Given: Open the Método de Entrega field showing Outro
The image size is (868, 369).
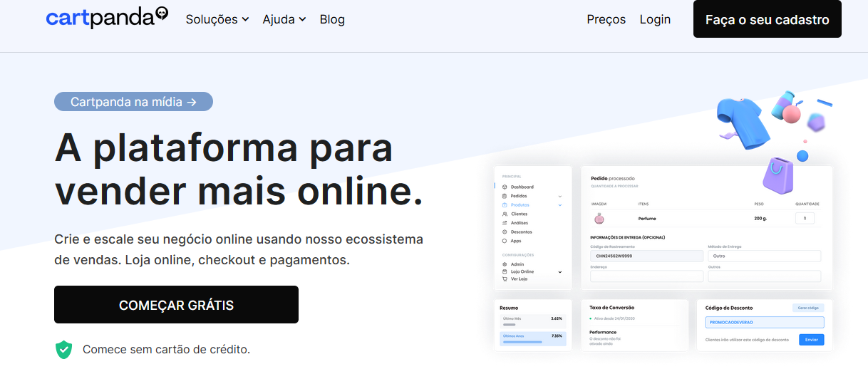Looking at the screenshot, I should pos(765,256).
